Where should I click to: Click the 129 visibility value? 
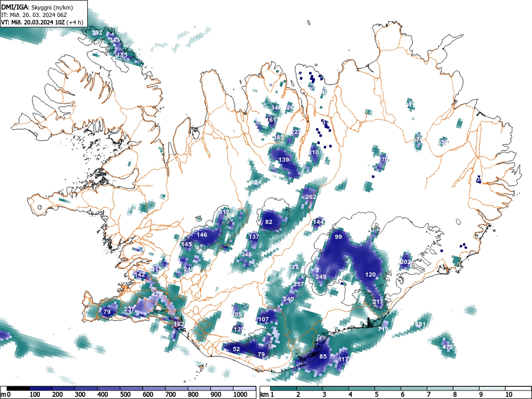coord(239,329)
